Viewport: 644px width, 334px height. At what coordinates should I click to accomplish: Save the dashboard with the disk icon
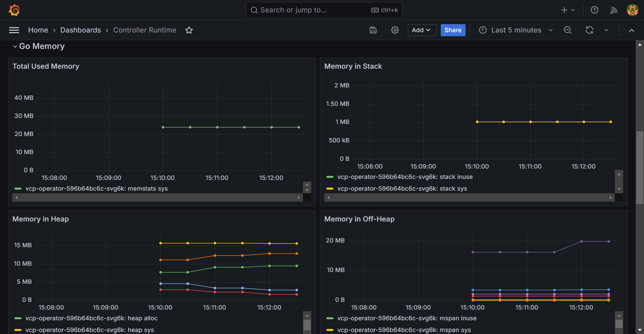click(373, 30)
